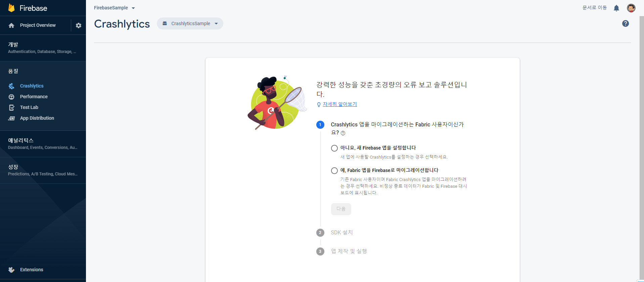Select '아니요, 새 Firebase 앱을 설정합니다' radio
The image size is (644, 282).
click(x=334, y=148)
